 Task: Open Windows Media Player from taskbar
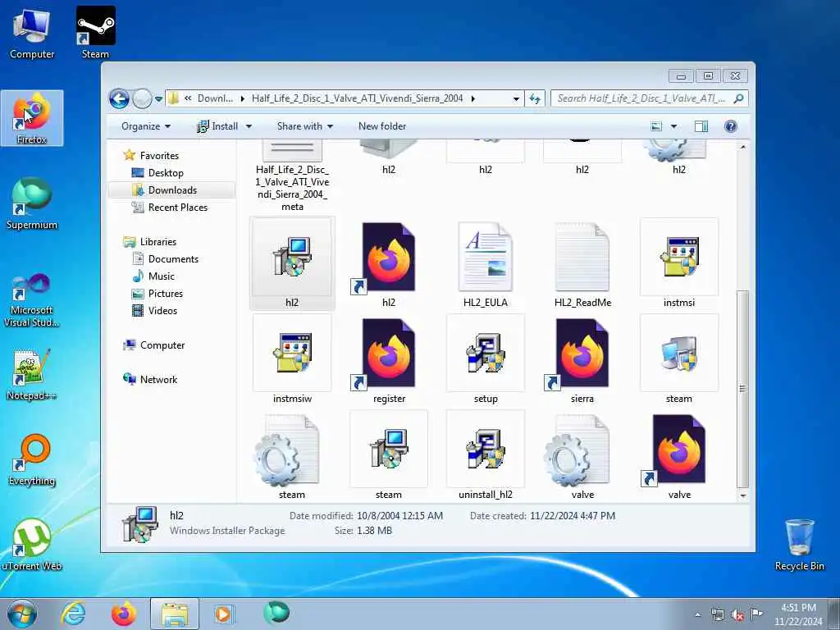[x=223, y=614]
